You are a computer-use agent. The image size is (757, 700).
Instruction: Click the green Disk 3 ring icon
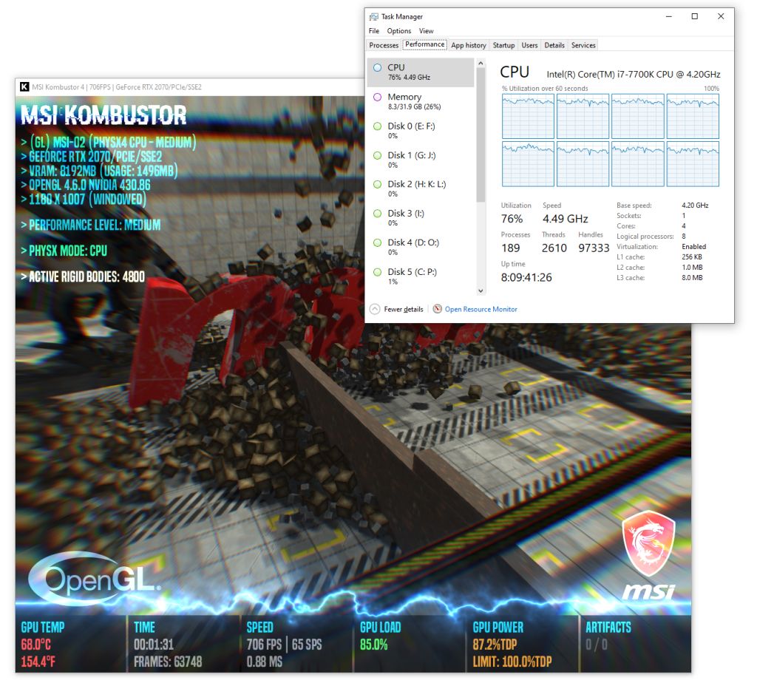click(x=377, y=214)
